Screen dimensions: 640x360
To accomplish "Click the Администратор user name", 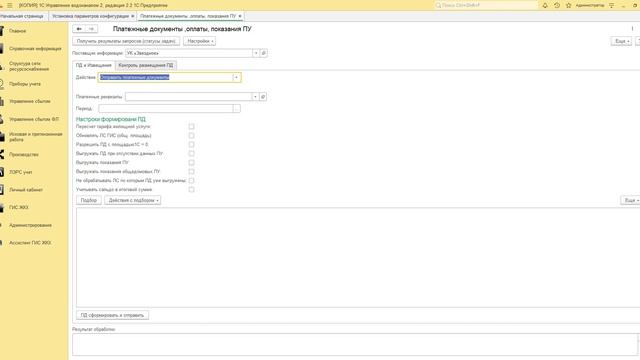I will point(589,5).
